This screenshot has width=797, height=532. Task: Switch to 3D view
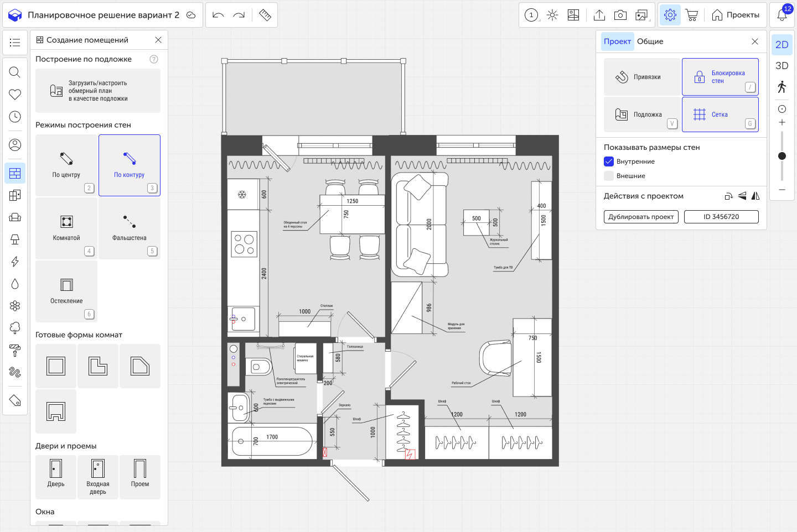pos(782,66)
